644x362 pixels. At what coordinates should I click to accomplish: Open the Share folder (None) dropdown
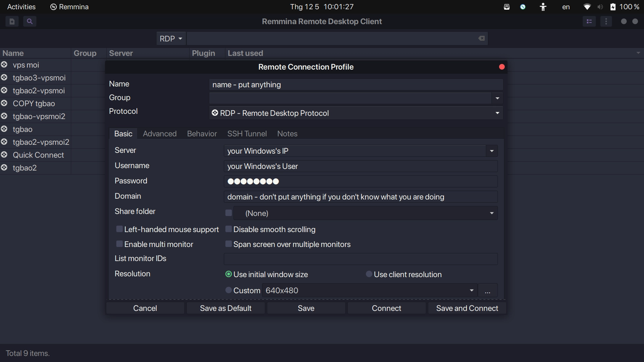365,213
